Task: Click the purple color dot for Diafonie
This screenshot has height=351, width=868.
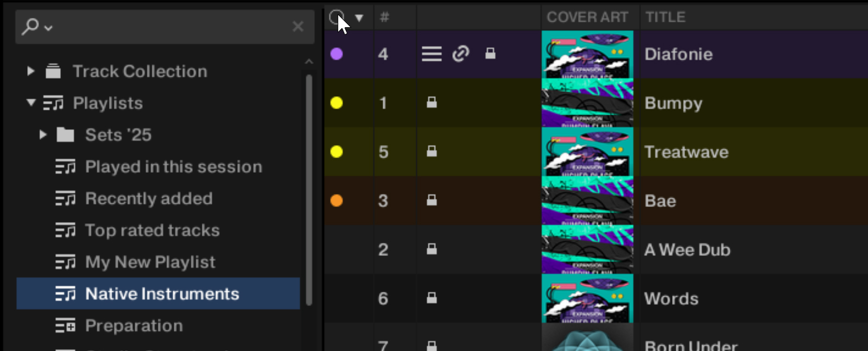Action: (x=337, y=54)
